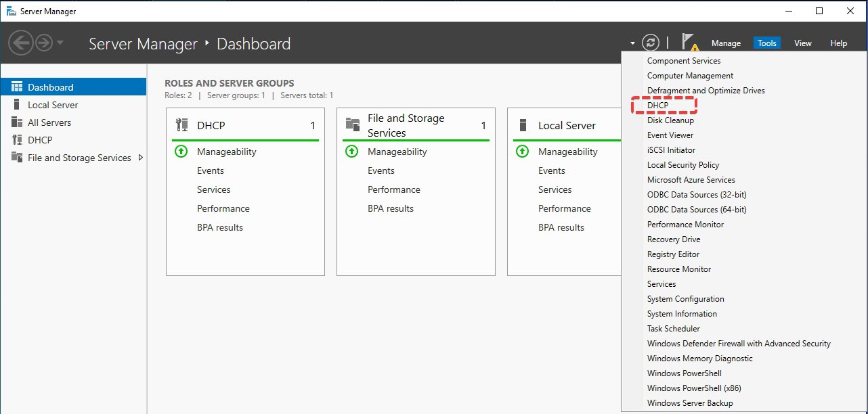Click the DHCP role tile title
This screenshot has width=868, height=414.
[x=211, y=126]
